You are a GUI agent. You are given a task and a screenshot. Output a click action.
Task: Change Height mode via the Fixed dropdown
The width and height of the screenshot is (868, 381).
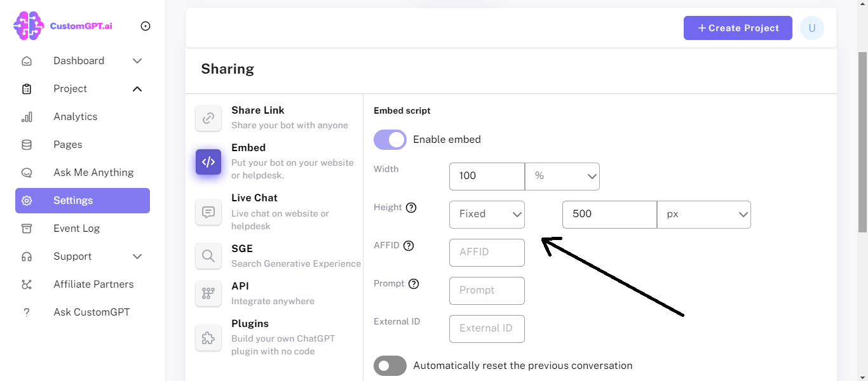click(487, 214)
